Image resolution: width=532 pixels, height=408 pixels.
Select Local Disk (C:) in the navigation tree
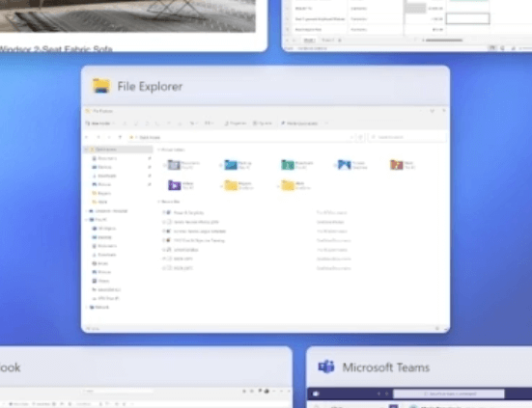pyautogui.click(x=107, y=289)
